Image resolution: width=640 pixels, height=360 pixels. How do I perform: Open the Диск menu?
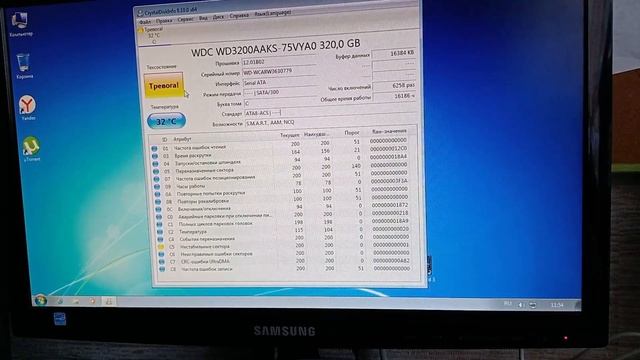(x=218, y=17)
